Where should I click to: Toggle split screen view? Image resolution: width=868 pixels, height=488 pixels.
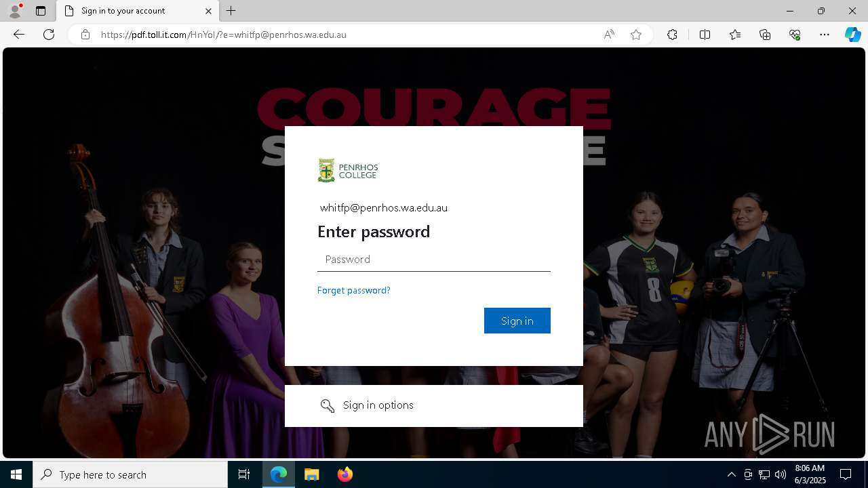(x=705, y=35)
